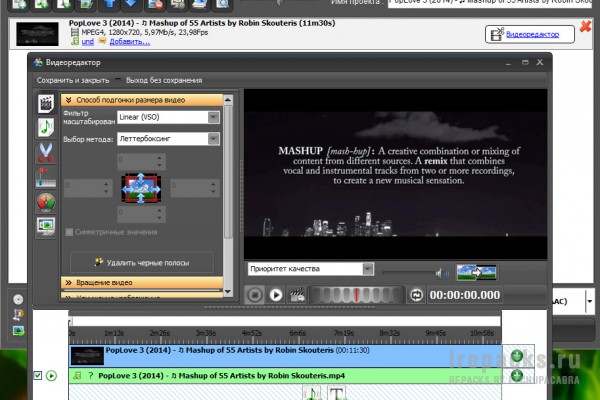The image size is (600, 400).
Task: Preview audio track with green play circle
Action: (x=51, y=376)
